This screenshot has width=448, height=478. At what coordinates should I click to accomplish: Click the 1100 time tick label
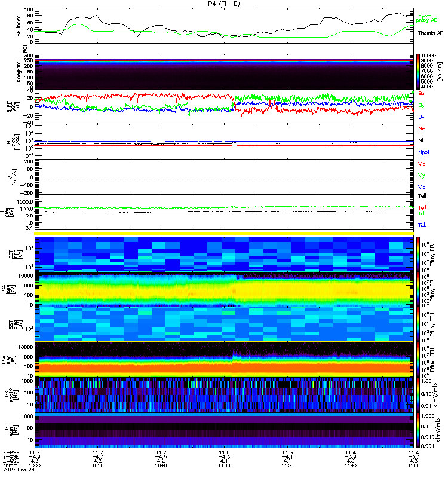[x=224, y=465]
